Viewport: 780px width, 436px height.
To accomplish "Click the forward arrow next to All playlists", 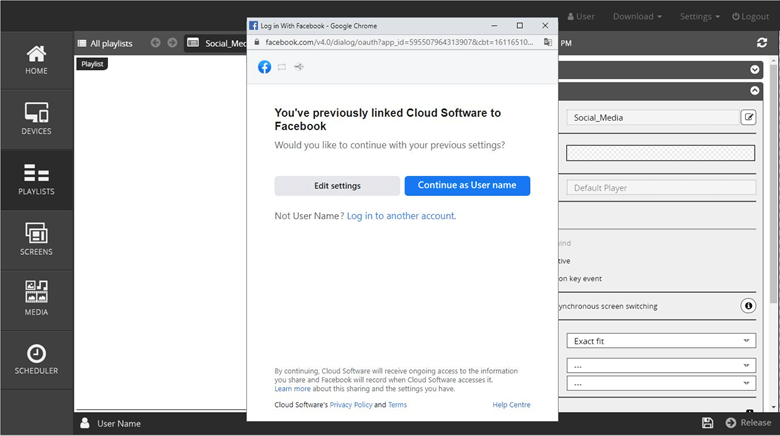I will tap(172, 43).
